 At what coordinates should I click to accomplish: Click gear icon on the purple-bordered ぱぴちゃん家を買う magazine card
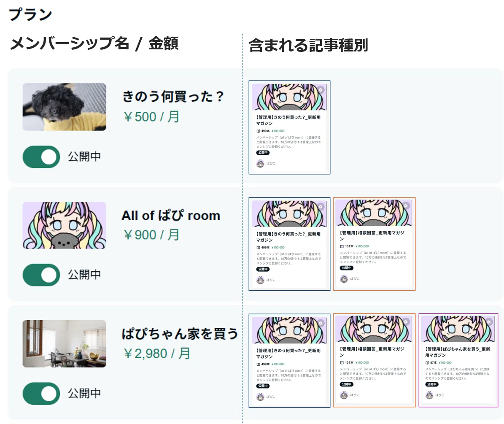488,321
